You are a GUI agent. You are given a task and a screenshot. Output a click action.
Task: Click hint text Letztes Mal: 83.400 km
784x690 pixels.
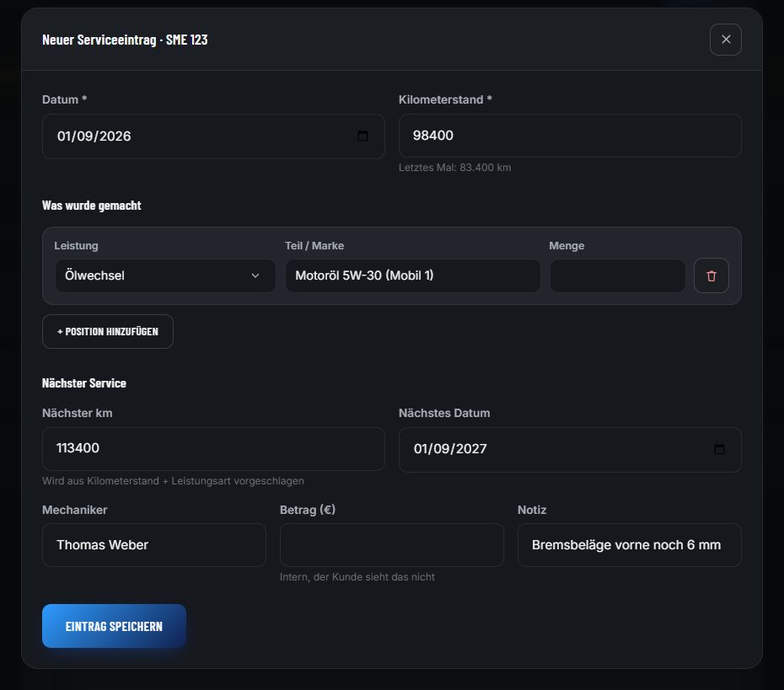454,168
